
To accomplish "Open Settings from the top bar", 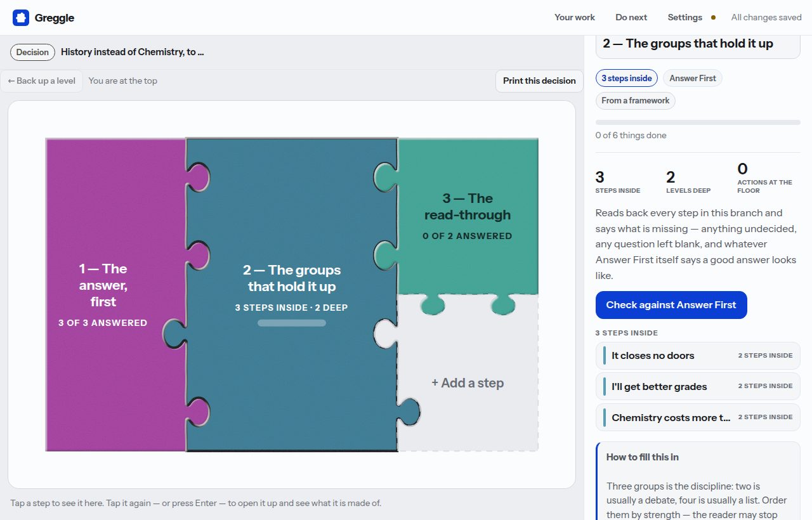I will pyautogui.click(x=684, y=18).
